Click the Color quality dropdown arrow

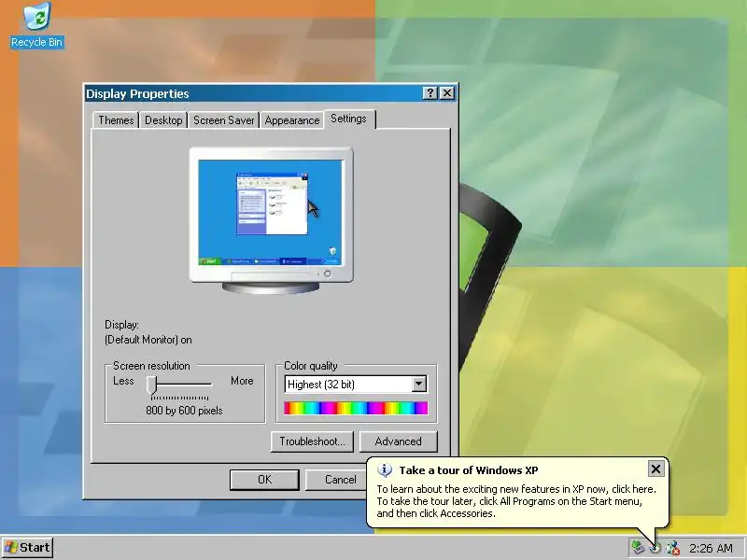(418, 384)
